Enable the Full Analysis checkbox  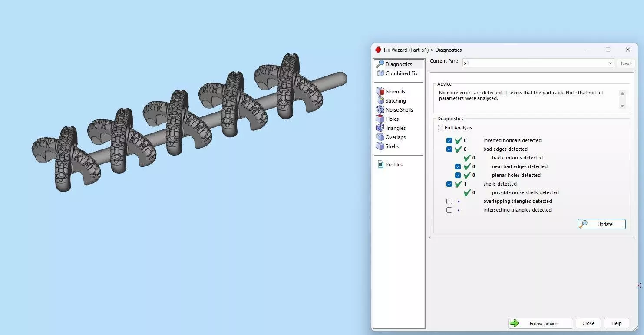[441, 128]
